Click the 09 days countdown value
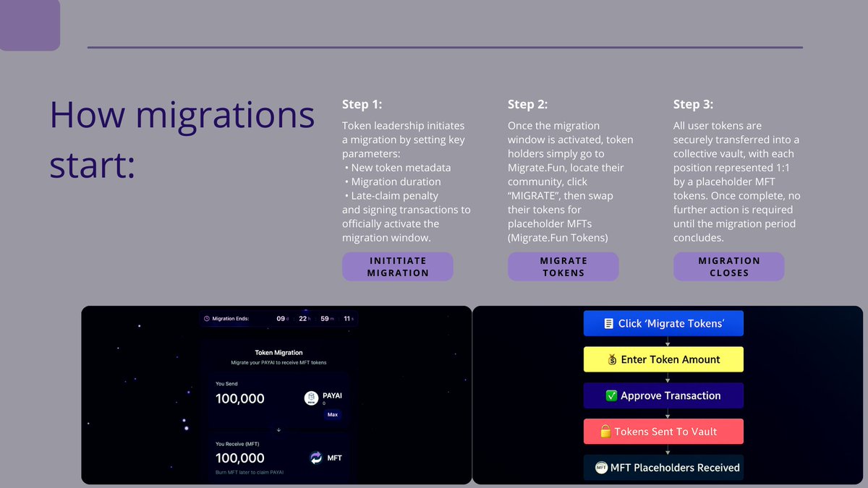This screenshot has width=868, height=488. [x=281, y=318]
